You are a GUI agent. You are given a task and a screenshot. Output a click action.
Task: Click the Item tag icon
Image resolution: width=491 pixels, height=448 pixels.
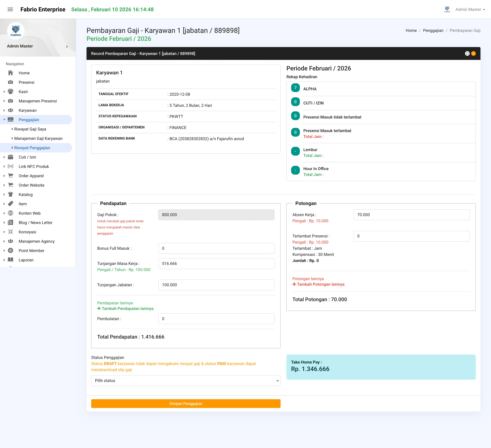[x=11, y=204]
